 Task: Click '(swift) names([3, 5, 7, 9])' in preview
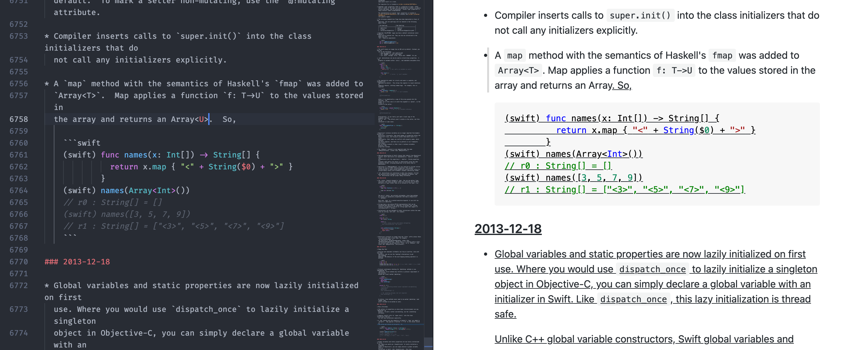(x=573, y=177)
